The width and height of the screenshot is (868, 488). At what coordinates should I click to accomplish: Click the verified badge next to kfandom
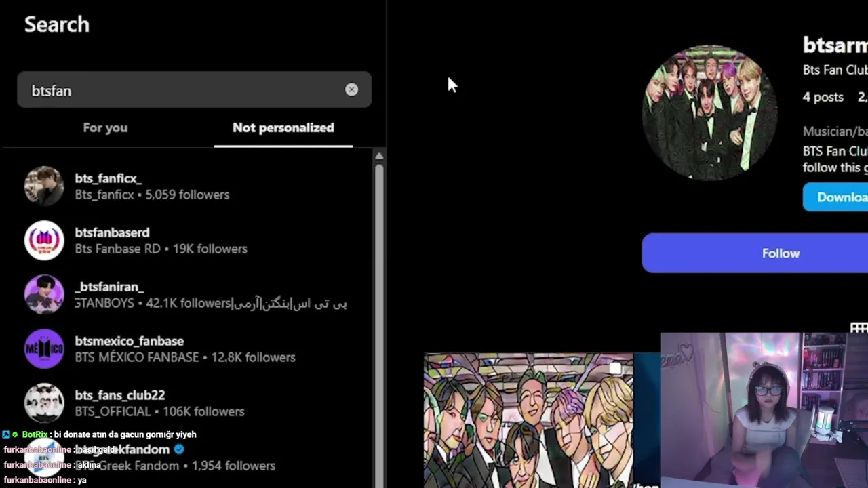179,449
